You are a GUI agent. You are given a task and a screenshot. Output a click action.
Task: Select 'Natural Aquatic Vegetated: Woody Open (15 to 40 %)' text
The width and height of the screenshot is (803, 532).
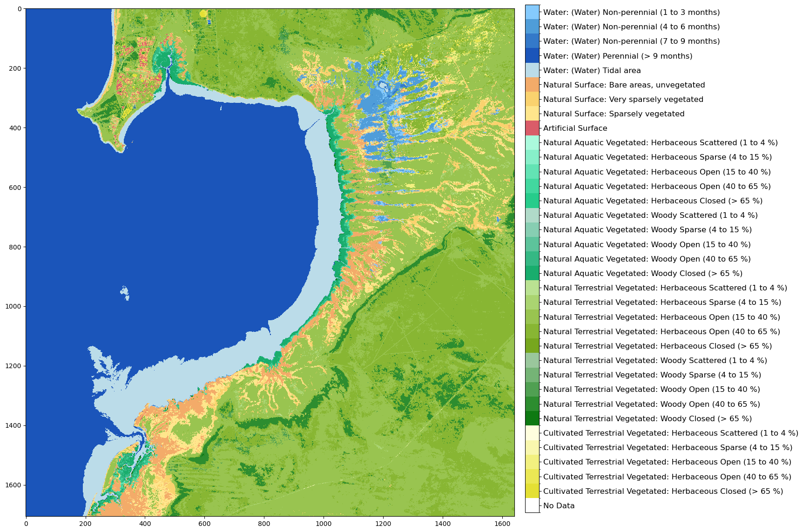(647, 244)
